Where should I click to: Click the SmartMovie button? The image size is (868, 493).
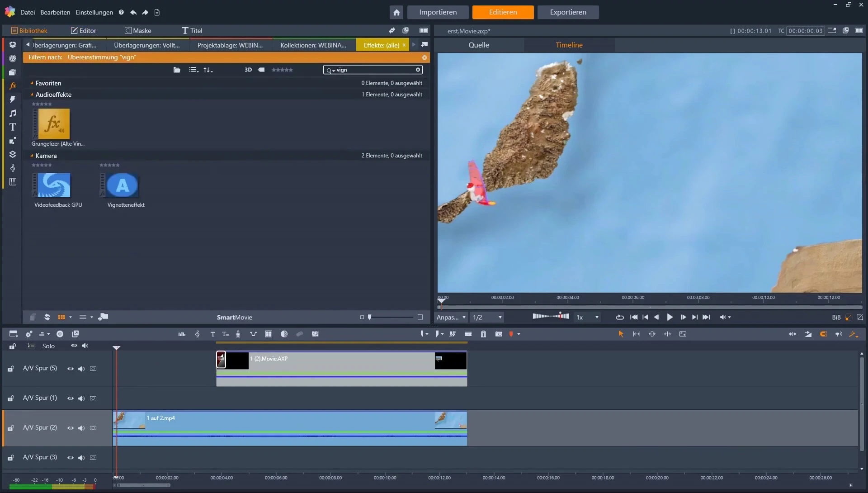(234, 318)
